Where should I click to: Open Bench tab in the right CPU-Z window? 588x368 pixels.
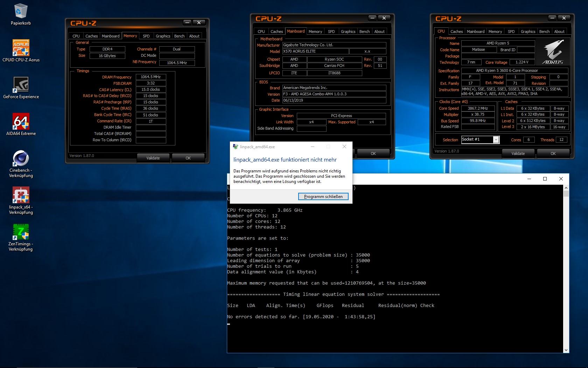click(x=544, y=32)
